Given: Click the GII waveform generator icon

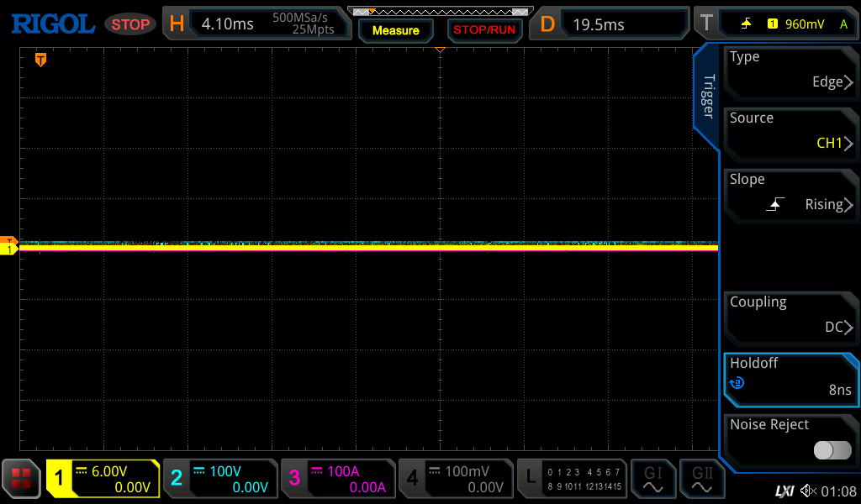Looking at the screenshot, I should [702, 479].
